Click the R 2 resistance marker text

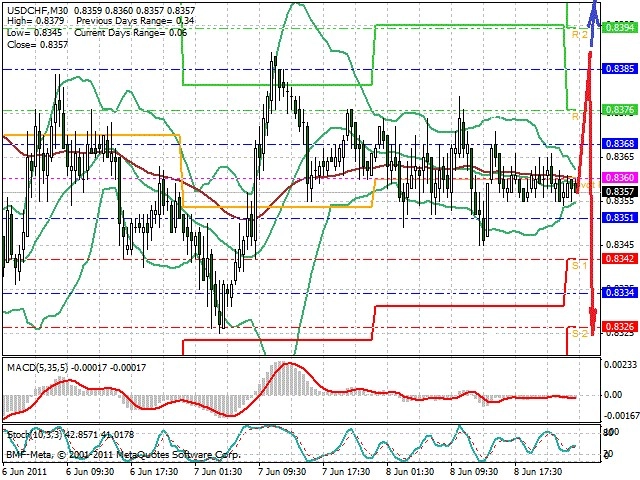pos(579,34)
